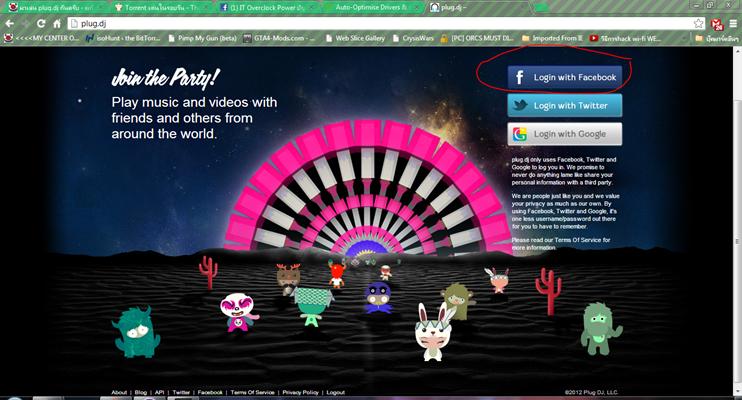Open the other bookmarks folder at far right
The height and width of the screenshot is (400, 742).
pos(716,38)
